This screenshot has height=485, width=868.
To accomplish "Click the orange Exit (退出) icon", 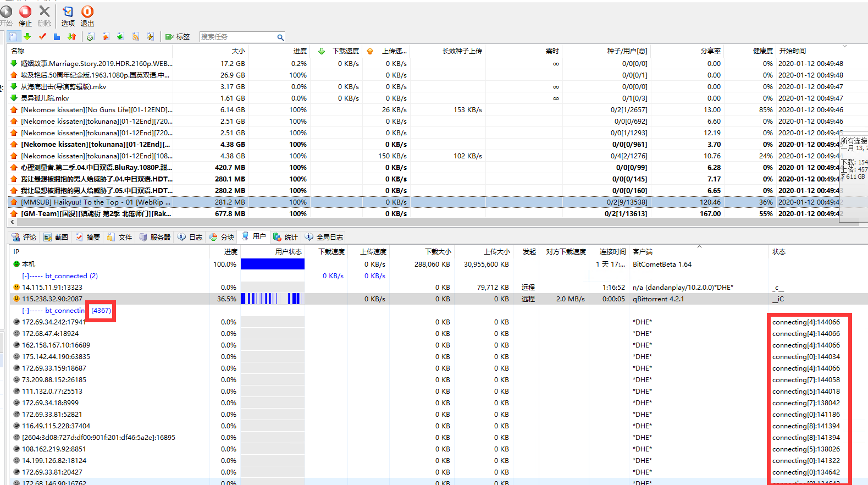I will click(87, 12).
